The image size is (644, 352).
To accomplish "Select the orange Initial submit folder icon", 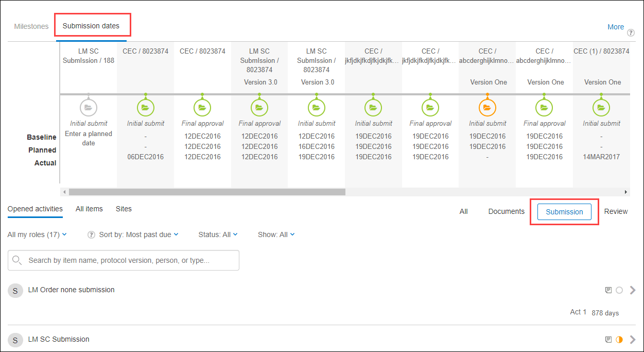I will (487, 107).
